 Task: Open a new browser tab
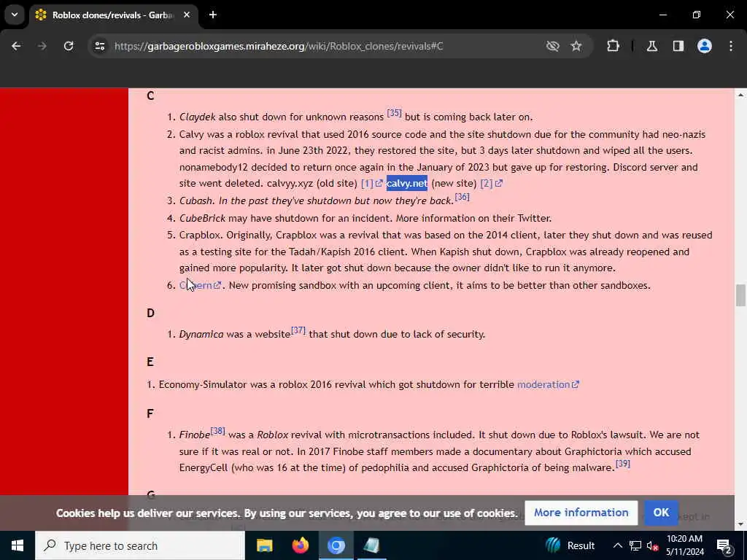pyautogui.click(x=213, y=15)
